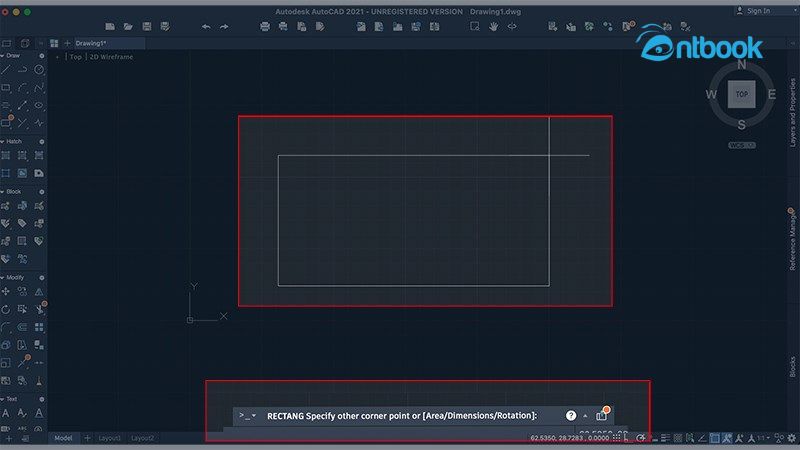This screenshot has width=800, height=450.
Task: Click the Undo arrow in the toolbar
Action: (x=206, y=27)
